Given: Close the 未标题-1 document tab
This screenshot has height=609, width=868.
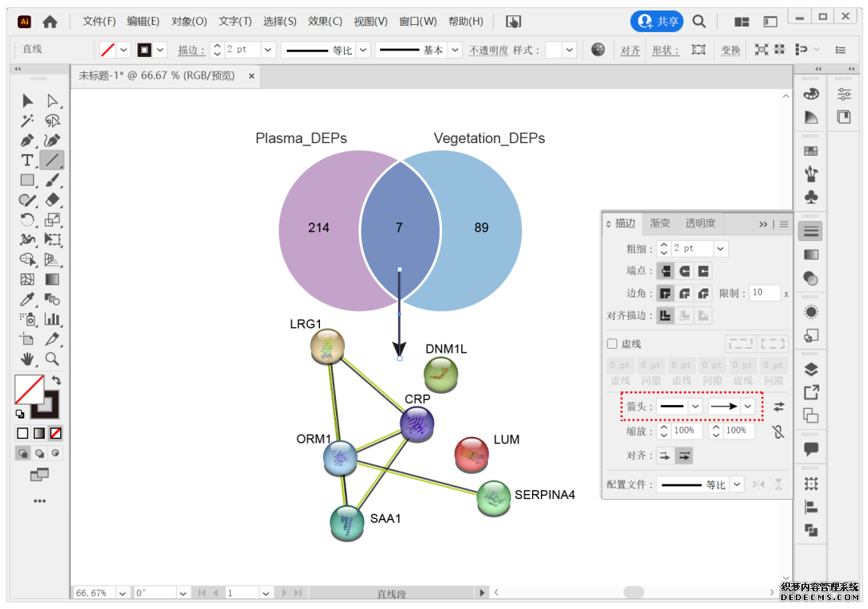Looking at the screenshot, I should 252,76.
